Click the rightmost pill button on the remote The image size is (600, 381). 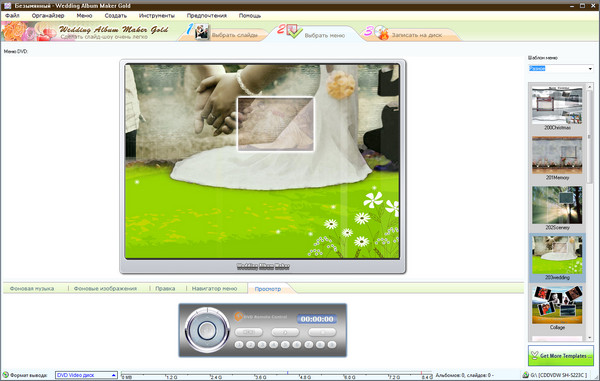tap(322, 332)
